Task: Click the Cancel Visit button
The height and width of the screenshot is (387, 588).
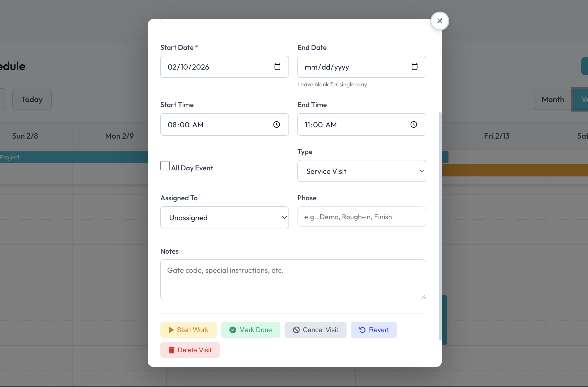Action: click(x=315, y=330)
